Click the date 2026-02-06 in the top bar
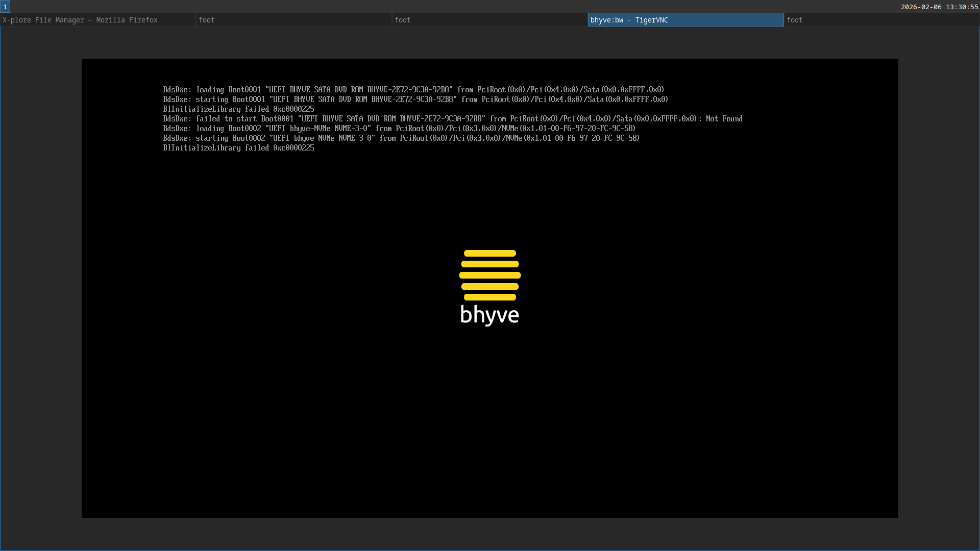The image size is (980, 551). click(921, 7)
